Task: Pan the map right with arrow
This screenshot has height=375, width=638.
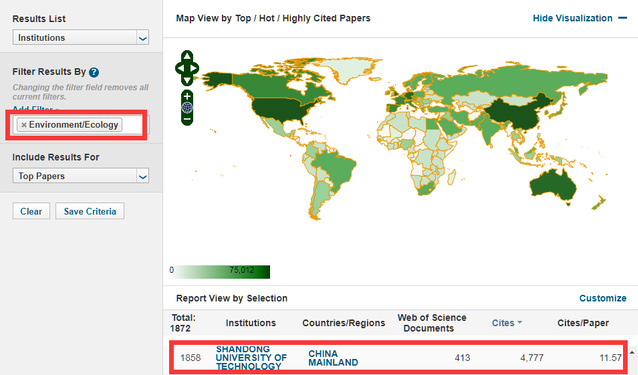Action: (x=195, y=68)
